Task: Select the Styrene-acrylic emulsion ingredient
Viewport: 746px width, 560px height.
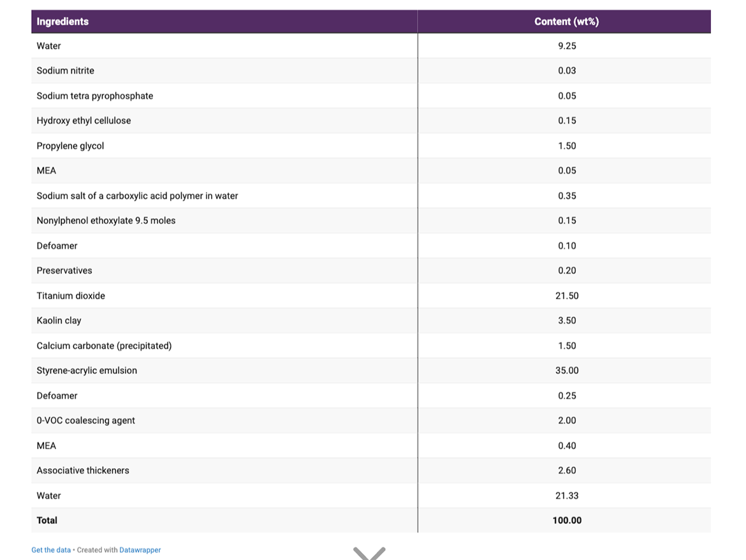Action: pos(87,370)
